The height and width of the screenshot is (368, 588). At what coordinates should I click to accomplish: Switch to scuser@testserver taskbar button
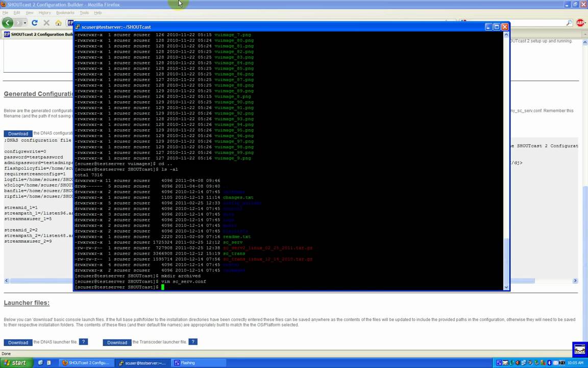142,363
